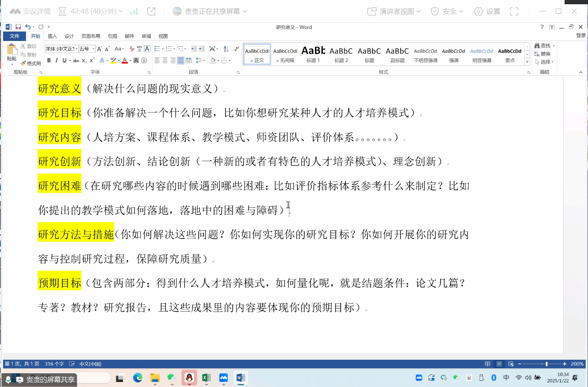Click the Replace (替换) tool

542,54
